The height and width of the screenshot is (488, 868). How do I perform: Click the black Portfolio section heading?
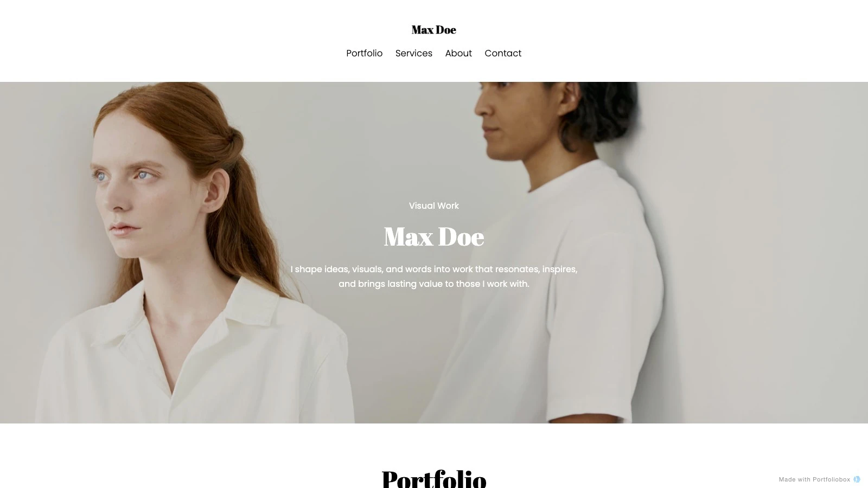[x=434, y=478]
